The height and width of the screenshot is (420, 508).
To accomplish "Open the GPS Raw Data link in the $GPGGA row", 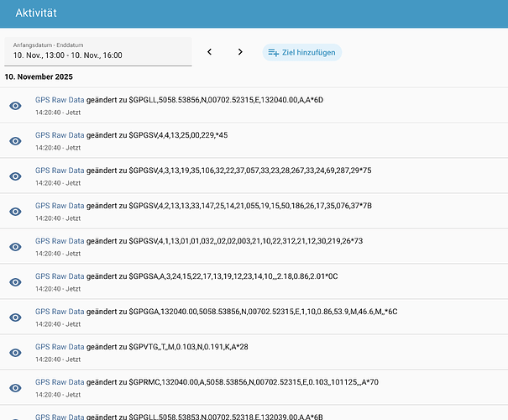I will click(x=60, y=312).
